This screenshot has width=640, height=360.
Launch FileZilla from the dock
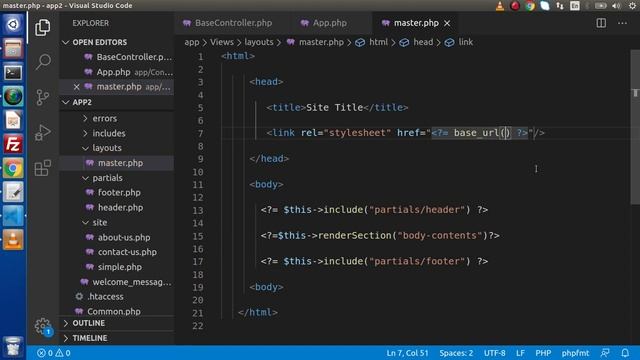click(x=13, y=144)
